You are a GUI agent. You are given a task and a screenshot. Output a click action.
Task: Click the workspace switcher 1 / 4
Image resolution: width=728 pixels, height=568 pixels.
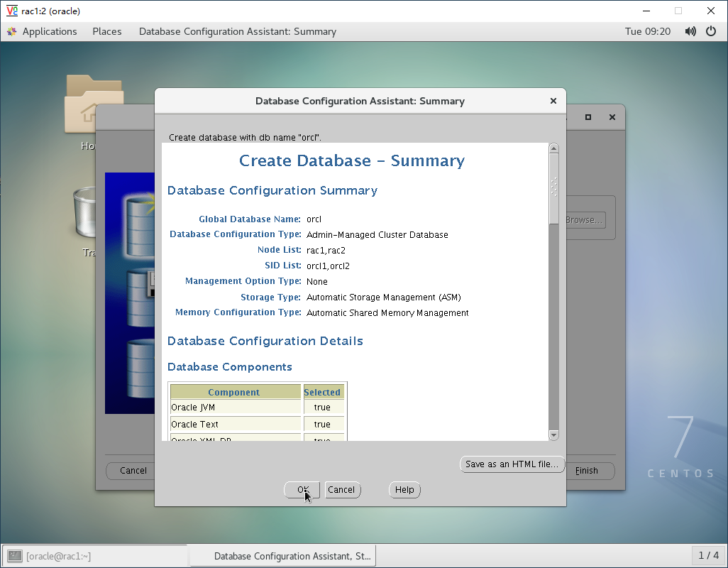coord(708,555)
